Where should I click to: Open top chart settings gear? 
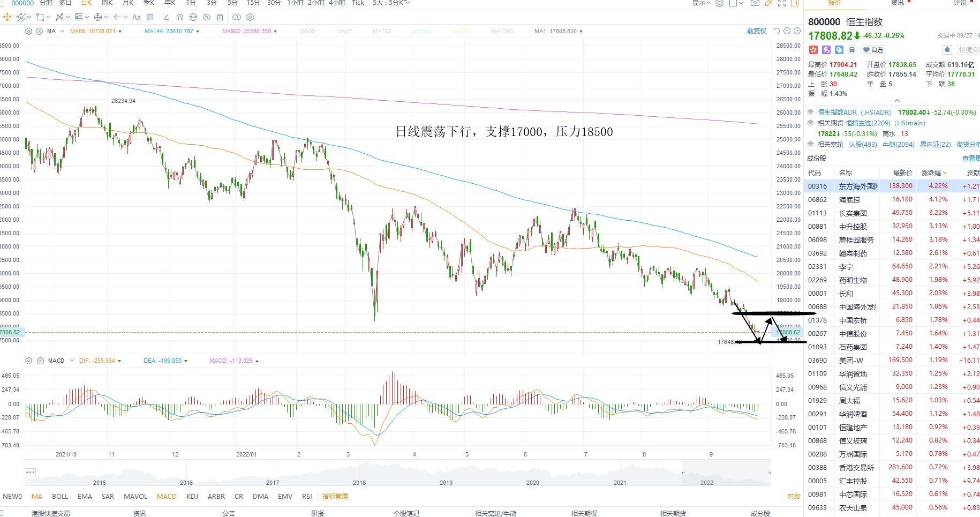click(x=719, y=3)
